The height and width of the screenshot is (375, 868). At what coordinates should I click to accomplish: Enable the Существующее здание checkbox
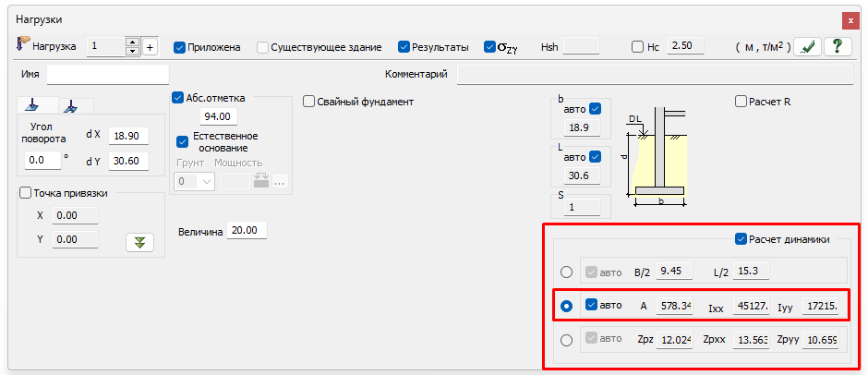pos(263,46)
